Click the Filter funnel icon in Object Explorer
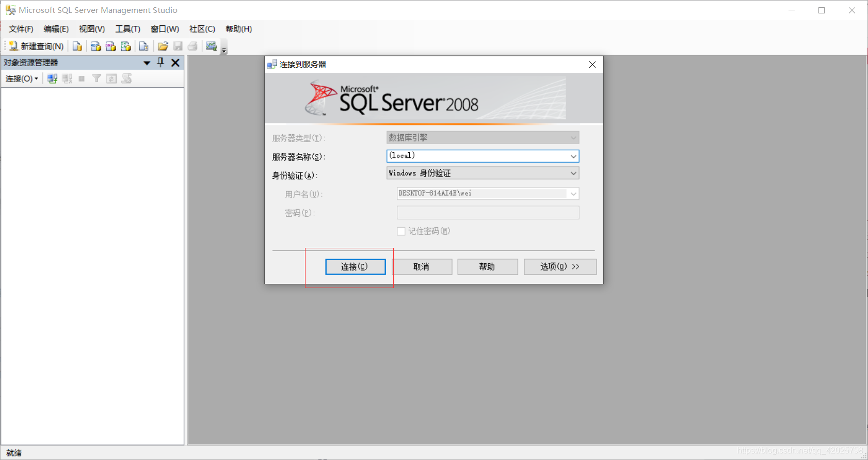Viewport: 868px width, 460px height. pos(97,78)
